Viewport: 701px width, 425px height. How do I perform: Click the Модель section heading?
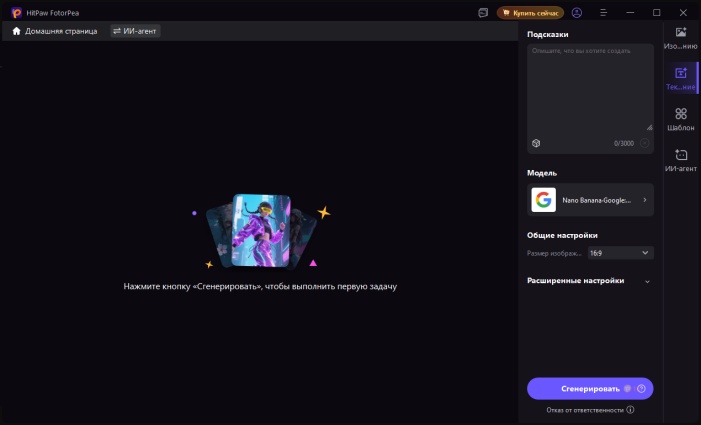[x=542, y=173]
